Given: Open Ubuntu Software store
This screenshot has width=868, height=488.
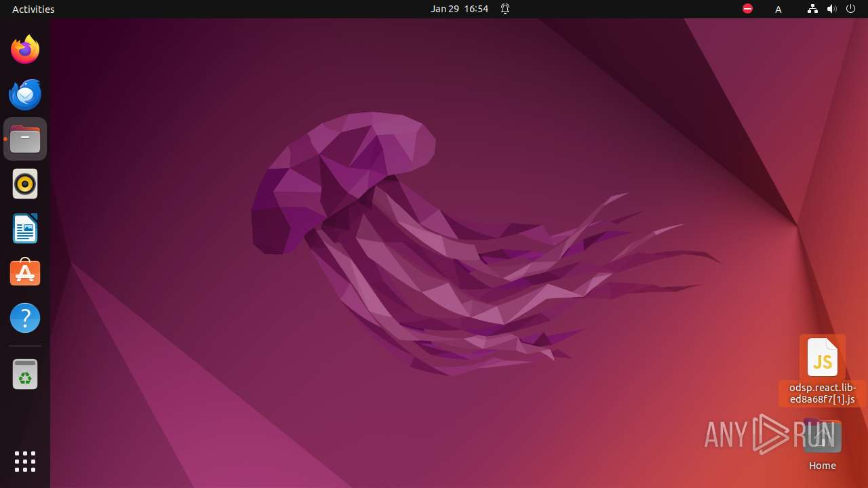Looking at the screenshot, I should [x=25, y=273].
